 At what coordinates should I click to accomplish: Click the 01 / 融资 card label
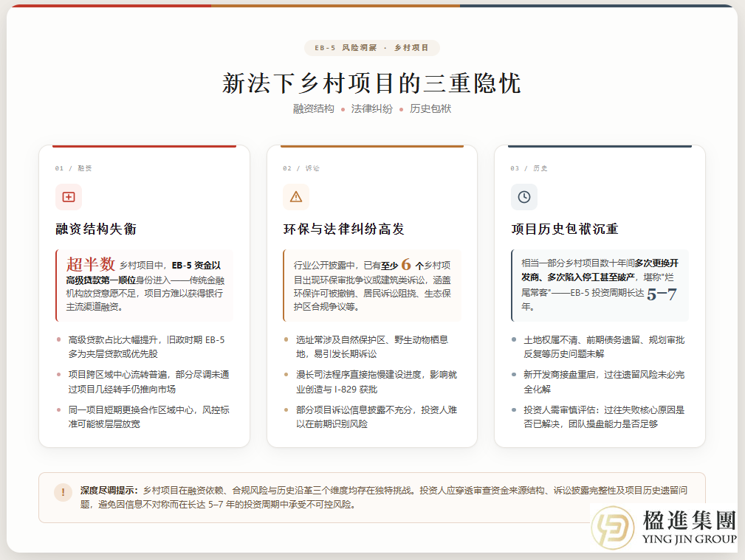[x=73, y=168]
